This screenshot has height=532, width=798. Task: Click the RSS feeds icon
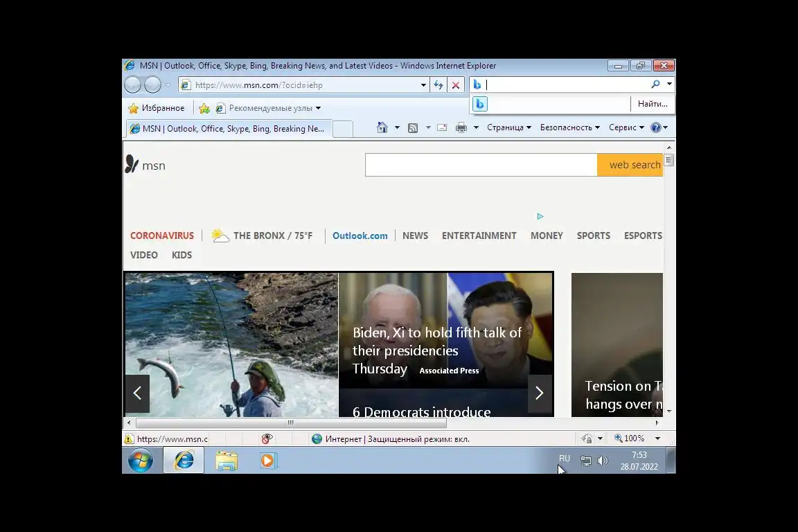[413, 127]
